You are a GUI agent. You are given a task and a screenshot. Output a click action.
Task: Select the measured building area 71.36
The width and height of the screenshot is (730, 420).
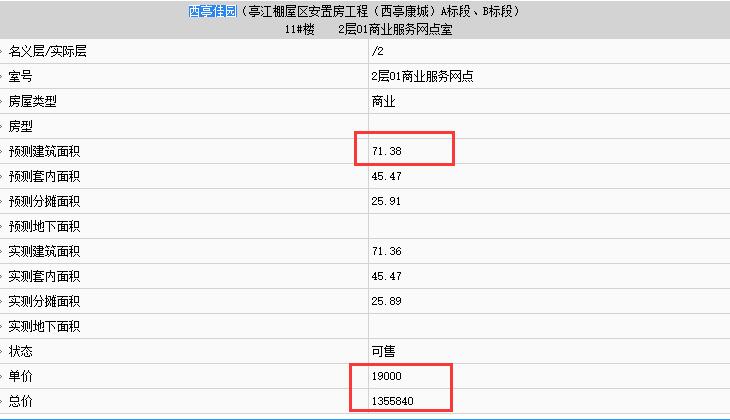pyautogui.click(x=386, y=251)
